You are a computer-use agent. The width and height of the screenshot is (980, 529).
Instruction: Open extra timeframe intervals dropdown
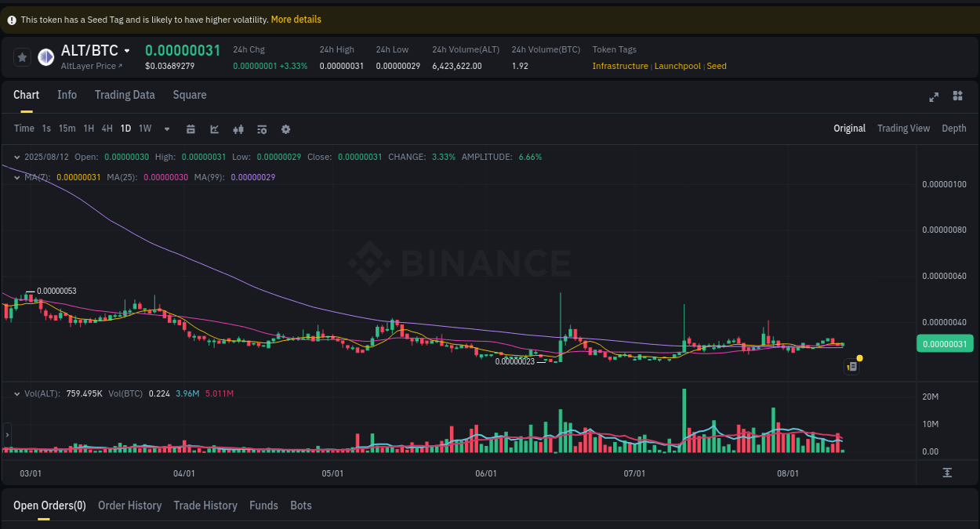pos(166,129)
